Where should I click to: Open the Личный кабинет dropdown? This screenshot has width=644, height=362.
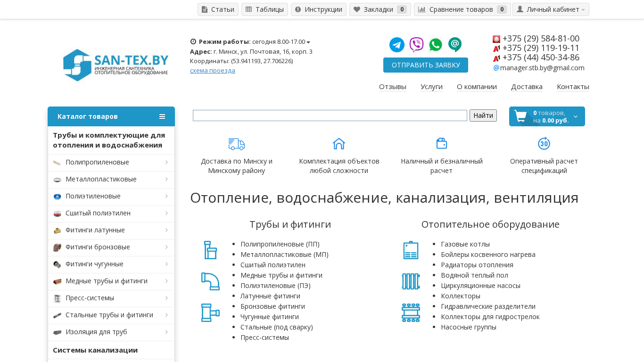pos(551,9)
